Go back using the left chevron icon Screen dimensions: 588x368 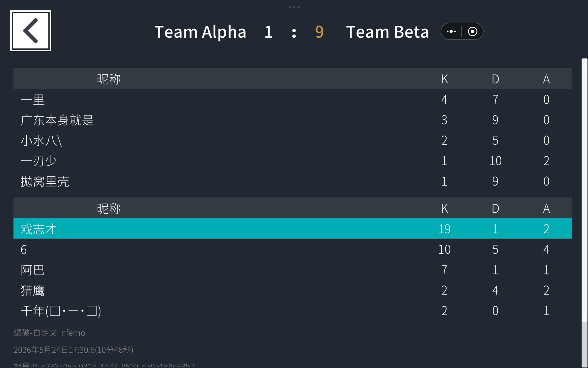point(31,31)
